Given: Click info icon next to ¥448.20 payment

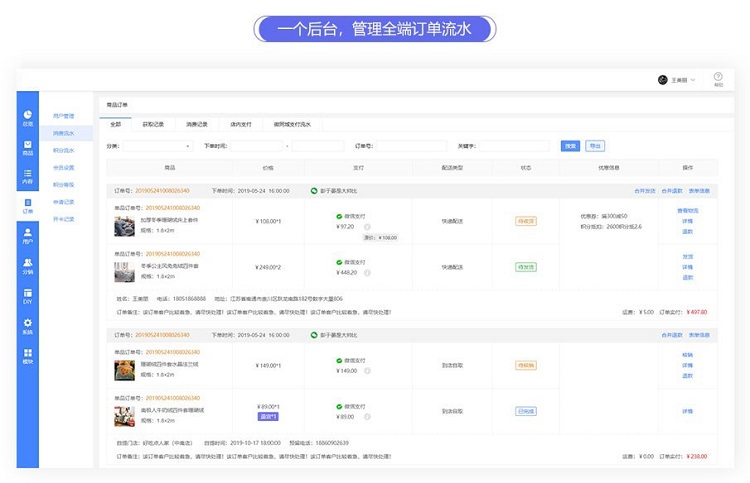Looking at the screenshot, I should (367, 273).
